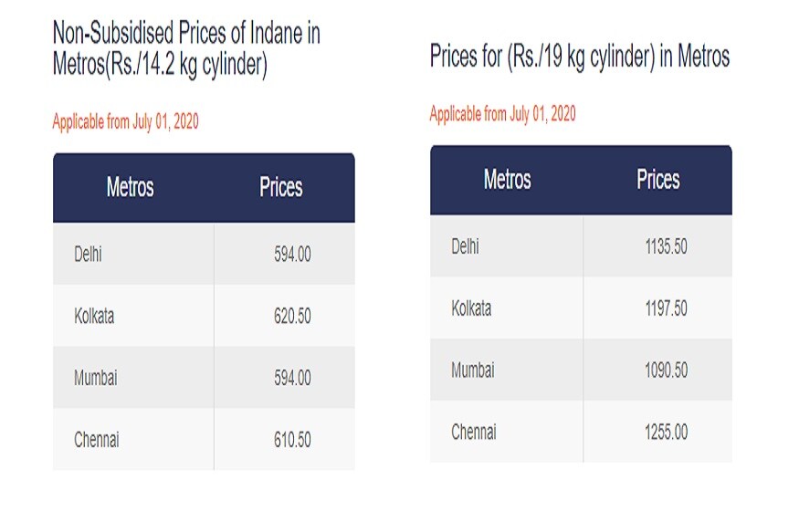
Task: Click the 1197.50 price cell
Action: [657, 308]
